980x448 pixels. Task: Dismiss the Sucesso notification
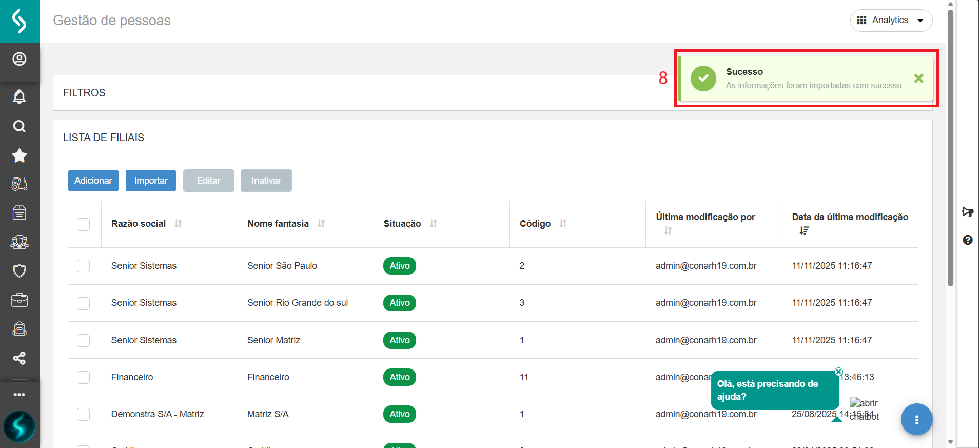918,79
